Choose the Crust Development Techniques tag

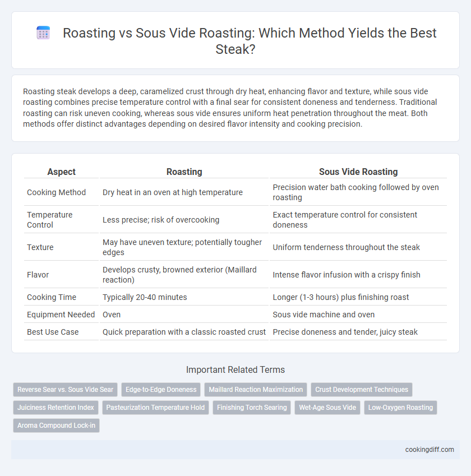click(x=361, y=390)
